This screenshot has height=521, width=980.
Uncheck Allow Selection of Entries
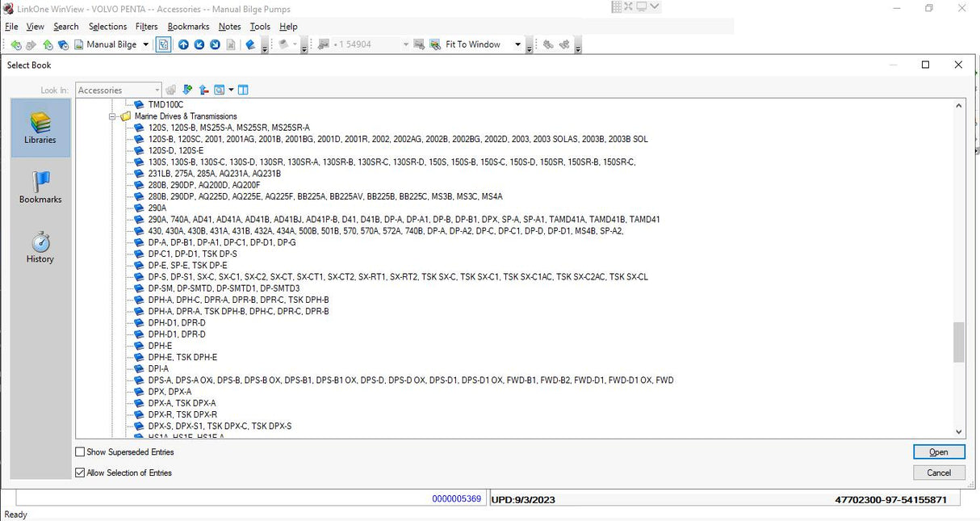coord(80,473)
